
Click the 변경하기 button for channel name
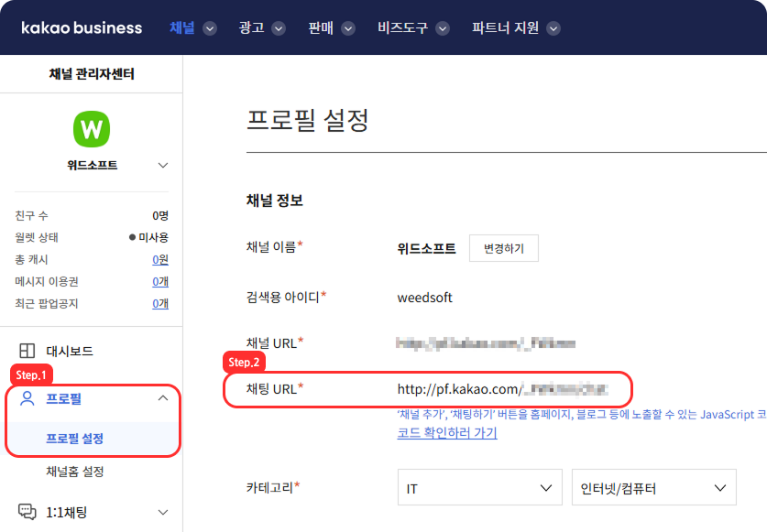tap(504, 248)
